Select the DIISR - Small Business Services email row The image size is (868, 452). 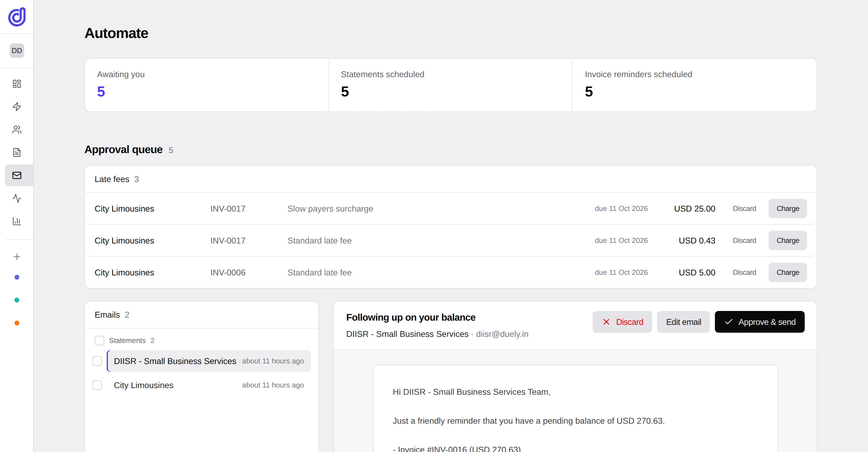[x=209, y=361]
